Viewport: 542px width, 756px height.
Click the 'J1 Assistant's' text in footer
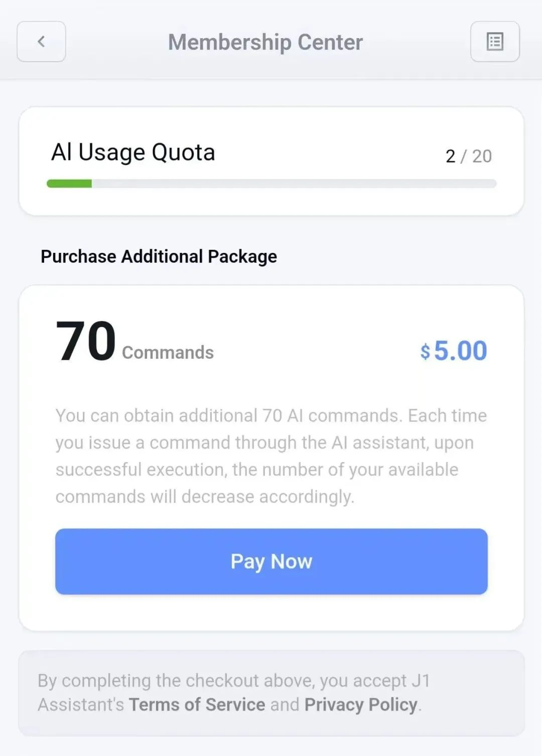coord(80,704)
